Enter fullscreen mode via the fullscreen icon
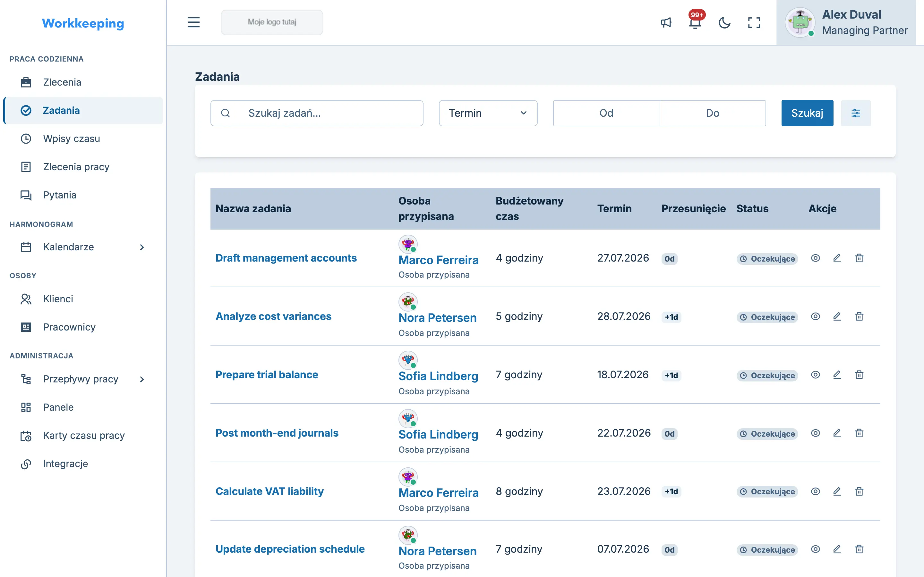The height and width of the screenshot is (577, 924). (x=754, y=22)
